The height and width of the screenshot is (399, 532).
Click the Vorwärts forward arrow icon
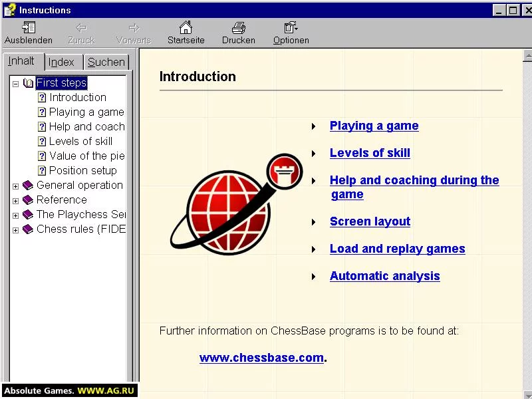click(134, 27)
